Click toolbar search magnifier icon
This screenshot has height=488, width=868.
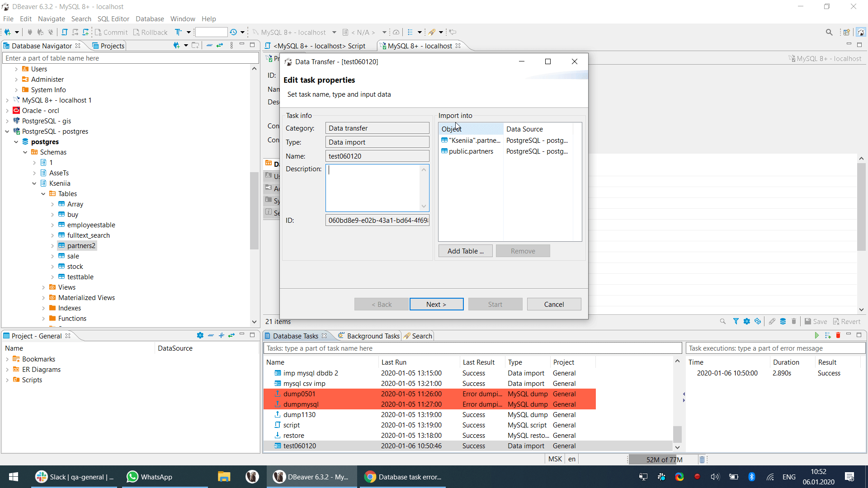[x=829, y=32]
